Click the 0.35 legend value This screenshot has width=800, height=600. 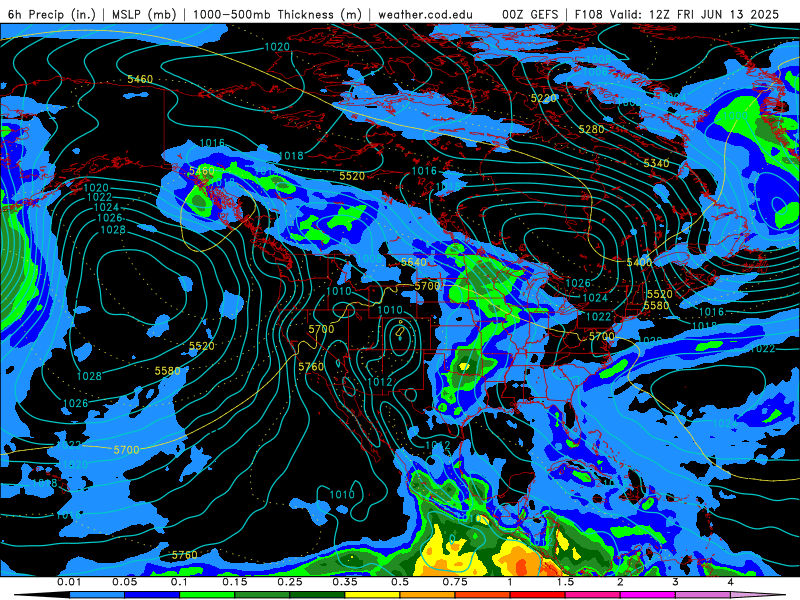(x=345, y=582)
